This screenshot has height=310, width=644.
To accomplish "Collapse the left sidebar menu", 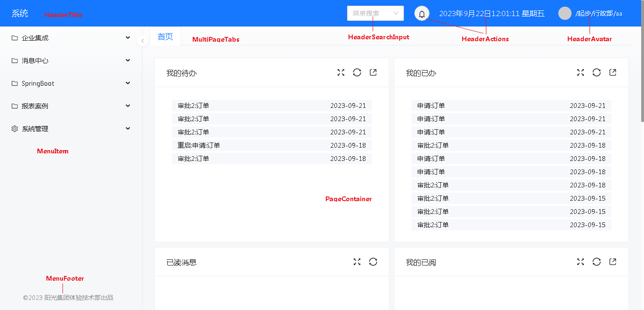I will pos(143,41).
